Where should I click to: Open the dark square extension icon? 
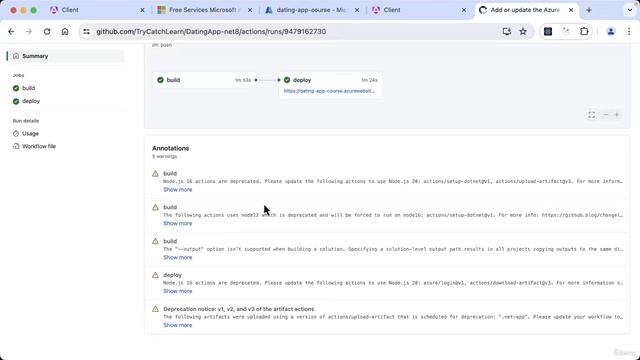tap(548, 31)
